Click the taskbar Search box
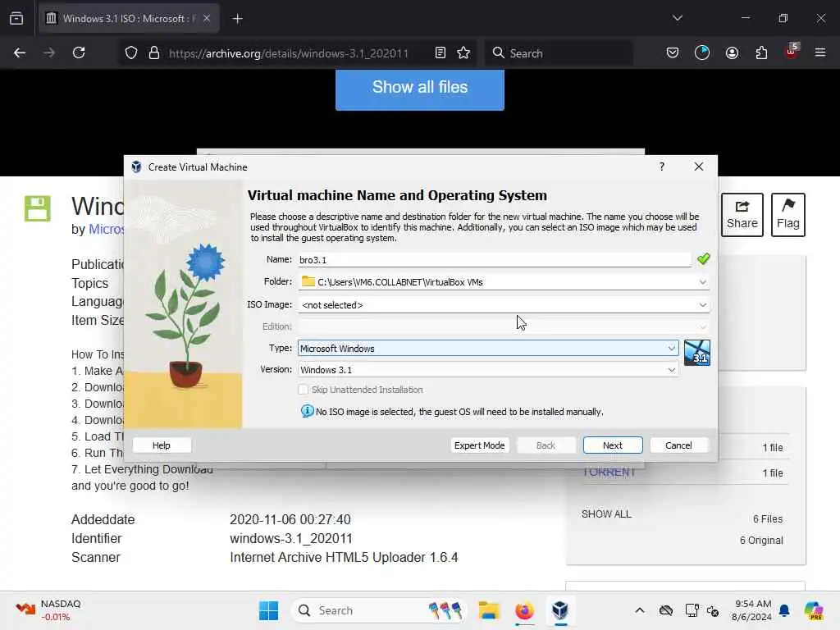 379,610
